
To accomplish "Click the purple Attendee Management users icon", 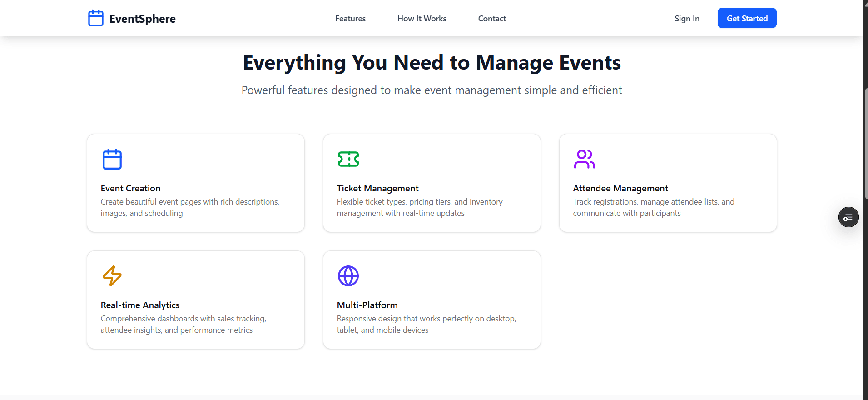I will click(x=585, y=159).
